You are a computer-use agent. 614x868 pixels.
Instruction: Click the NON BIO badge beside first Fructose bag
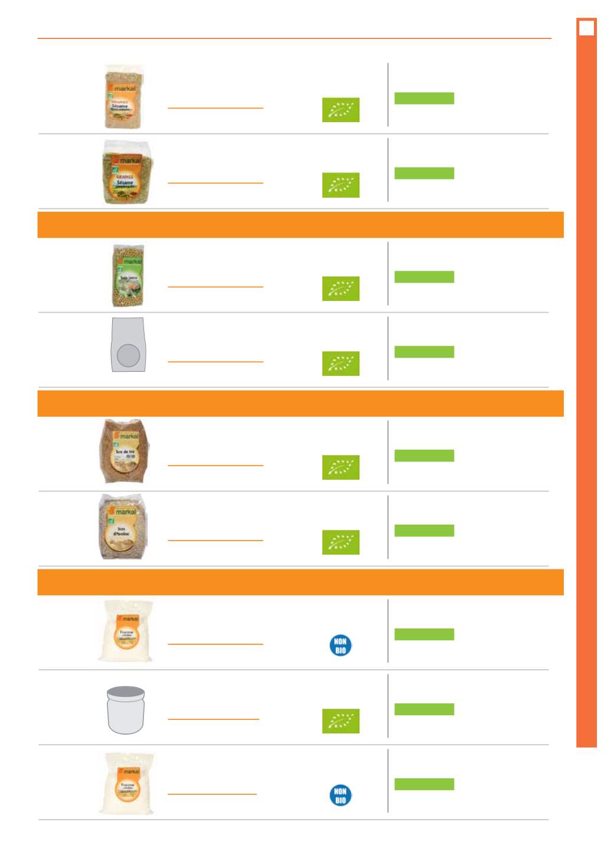point(340,646)
